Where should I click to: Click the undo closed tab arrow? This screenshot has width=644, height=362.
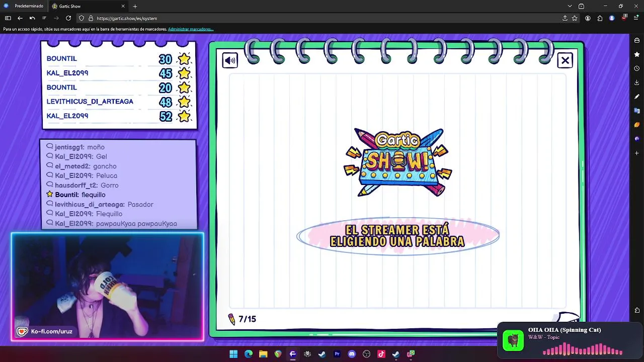coord(32,18)
